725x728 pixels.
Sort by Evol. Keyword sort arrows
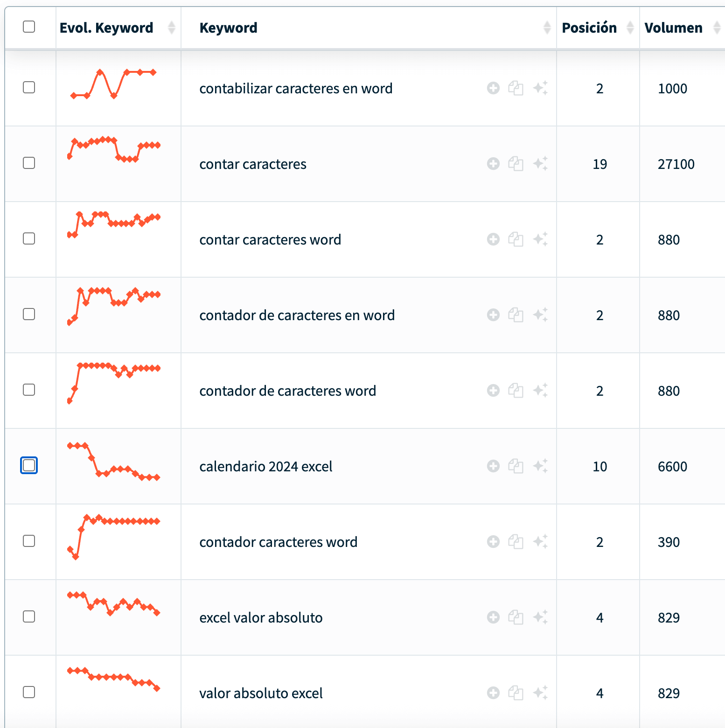(x=171, y=28)
